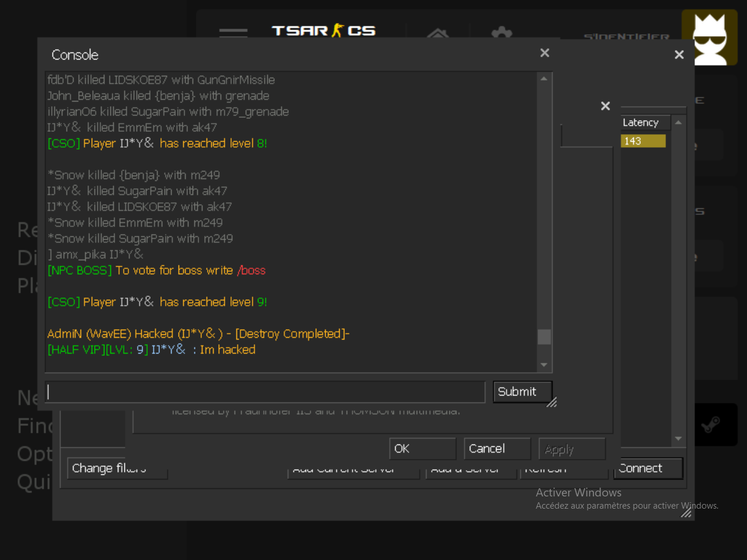Viewport: 747px width, 560px height.
Task: Click the console command input field
Action: click(265, 392)
